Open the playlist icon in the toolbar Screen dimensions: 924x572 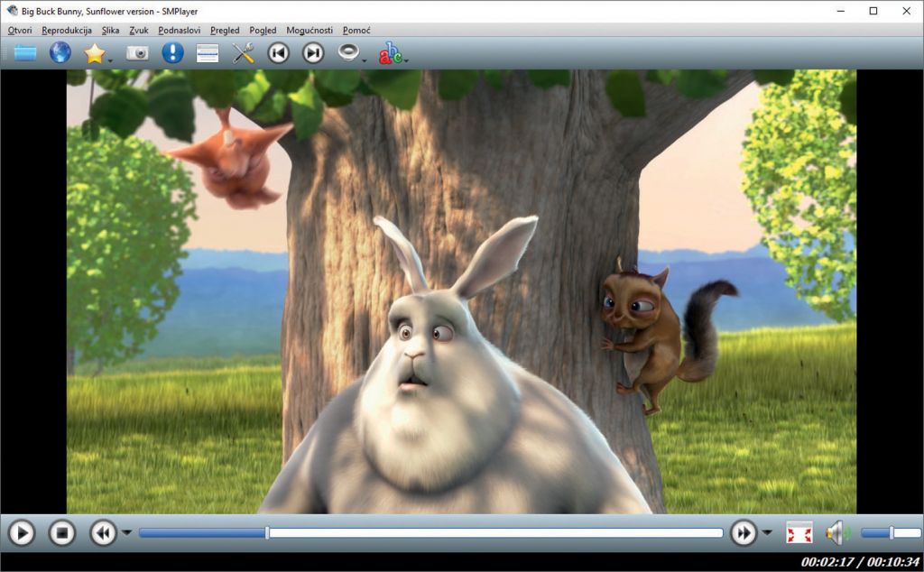[x=208, y=53]
